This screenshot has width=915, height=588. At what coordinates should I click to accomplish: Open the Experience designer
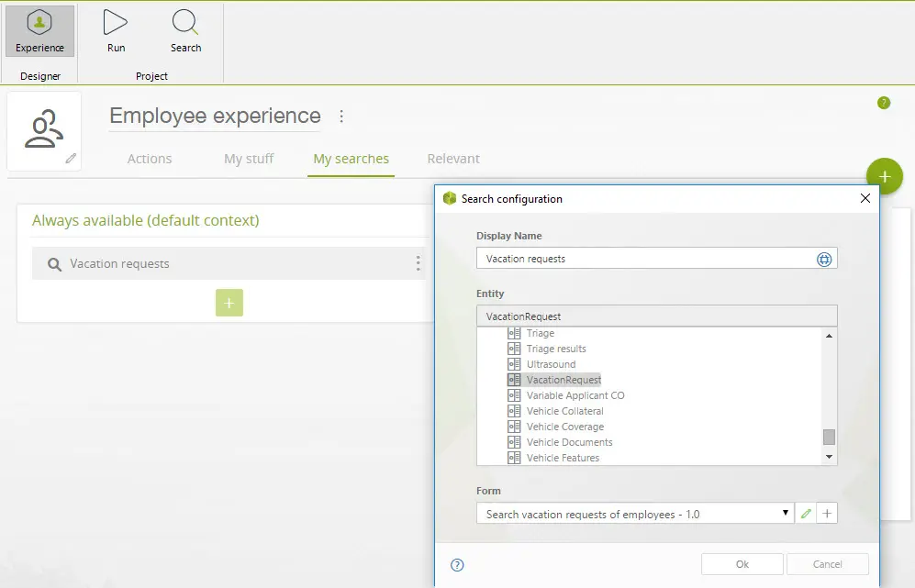pyautogui.click(x=39, y=31)
